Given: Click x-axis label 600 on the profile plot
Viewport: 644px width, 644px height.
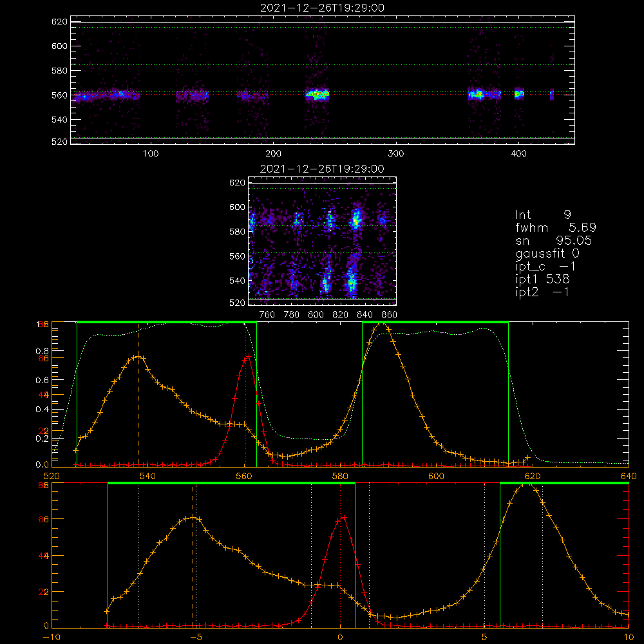Looking at the screenshot, I should click(436, 477).
